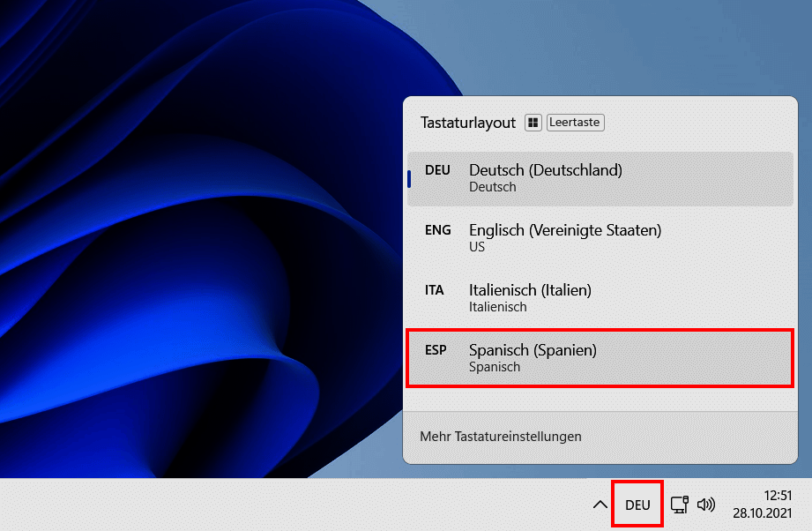Screen dimensions: 812x531
Task: Click the ESP abbreviation in the layout list
Action: pos(436,350)
